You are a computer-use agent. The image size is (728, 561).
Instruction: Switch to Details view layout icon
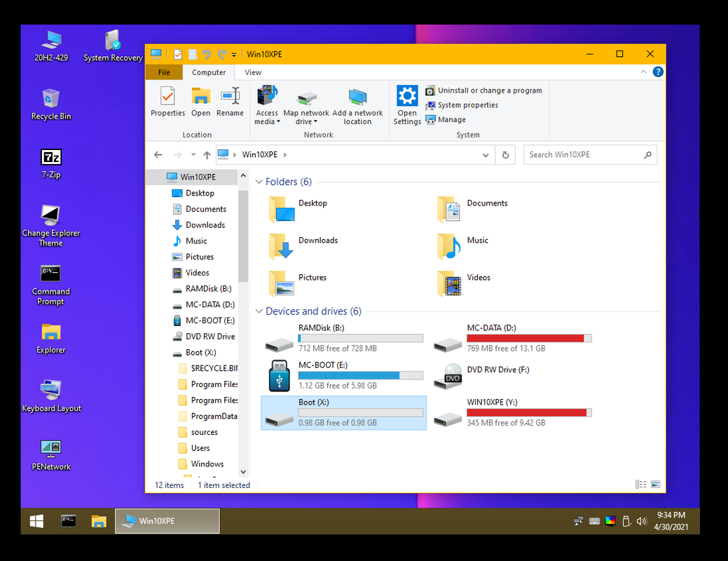pos(640,485)
